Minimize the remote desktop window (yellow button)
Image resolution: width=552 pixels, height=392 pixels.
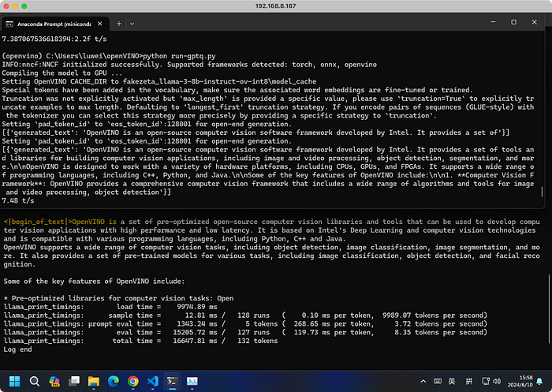pos(15,6)
